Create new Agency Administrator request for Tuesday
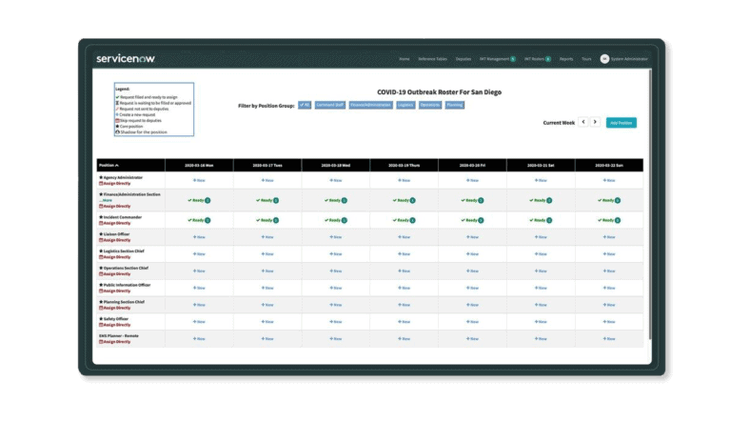The height and width of the screenshot is (422, 750). click(267, 180)
